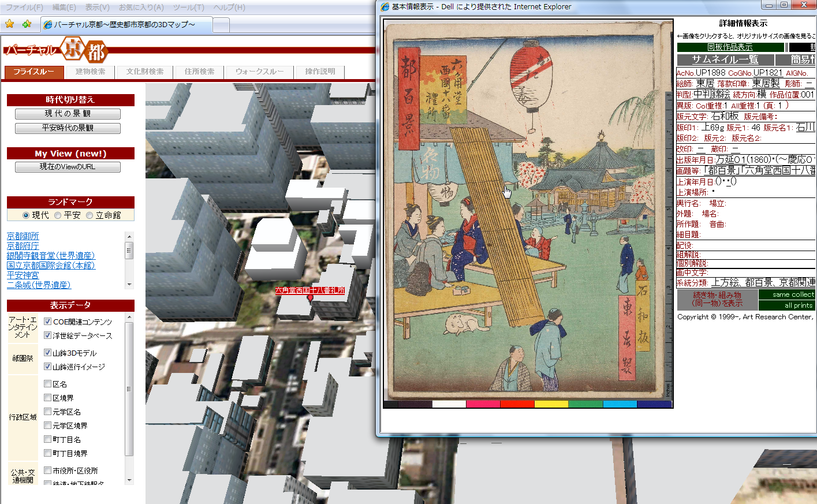Screen dimensions: 817x504
Task: Click the 平安時代の景観 button
Action: click(68, 128)
